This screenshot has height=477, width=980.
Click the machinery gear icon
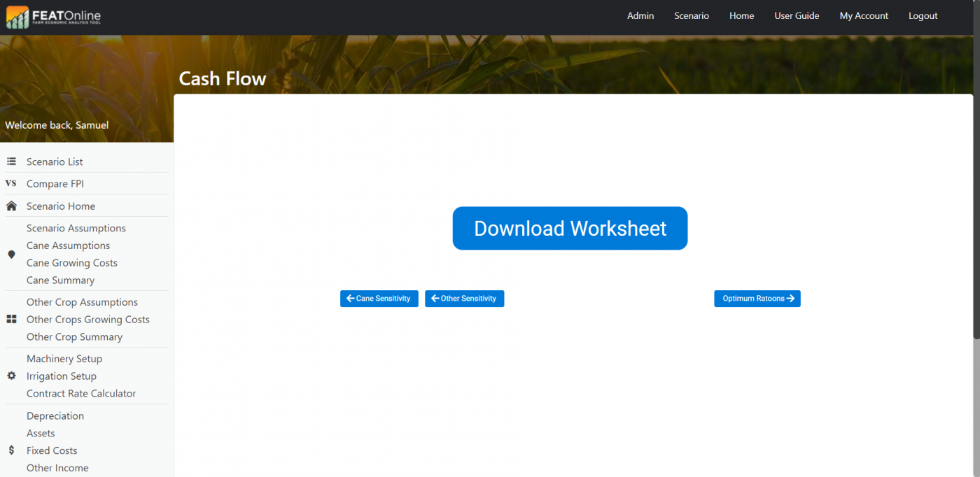[11, 376]
